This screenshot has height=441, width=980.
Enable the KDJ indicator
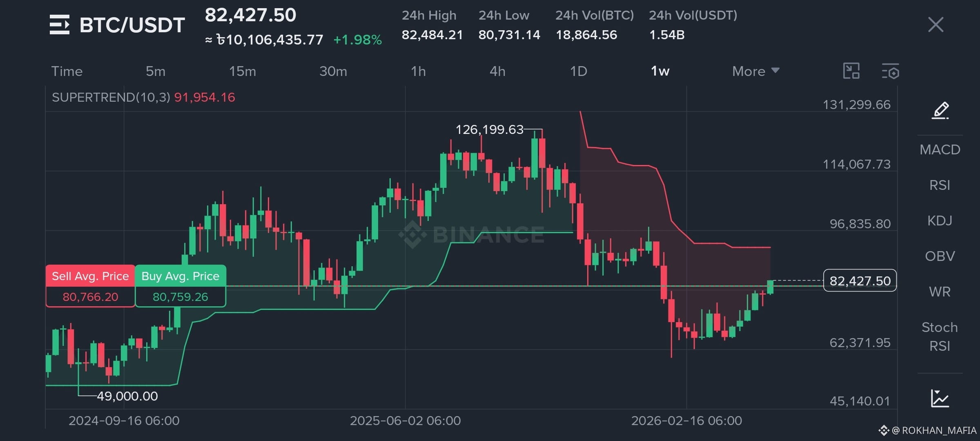pos(940,220)
